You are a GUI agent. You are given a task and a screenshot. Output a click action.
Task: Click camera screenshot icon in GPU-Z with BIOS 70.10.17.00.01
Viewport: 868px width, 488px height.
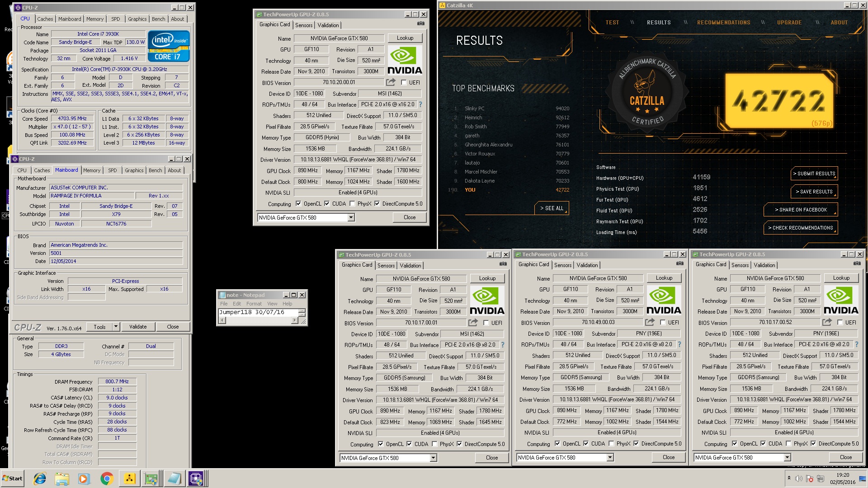coord(503,264)
